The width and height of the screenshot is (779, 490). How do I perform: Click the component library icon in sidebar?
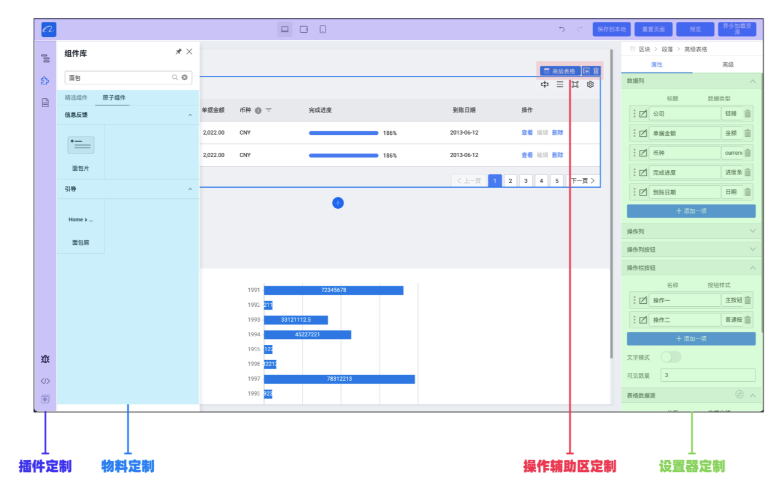point(45,81)
